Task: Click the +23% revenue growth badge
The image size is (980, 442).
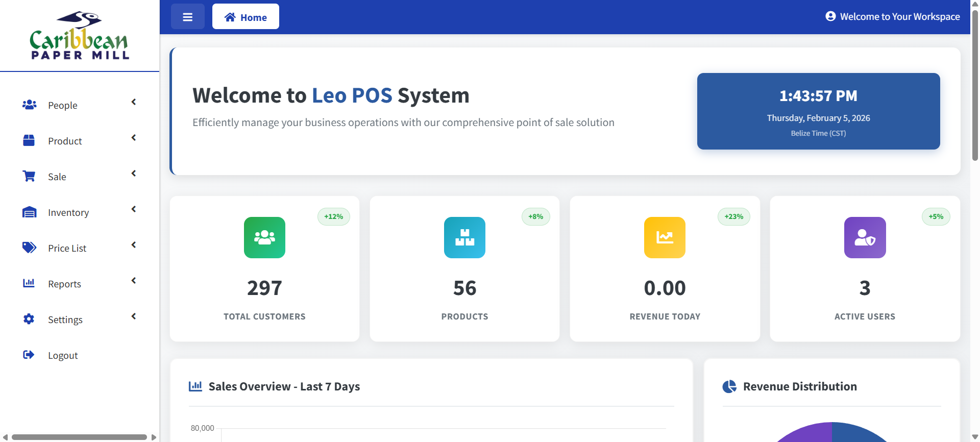Action: click(734, 216)
